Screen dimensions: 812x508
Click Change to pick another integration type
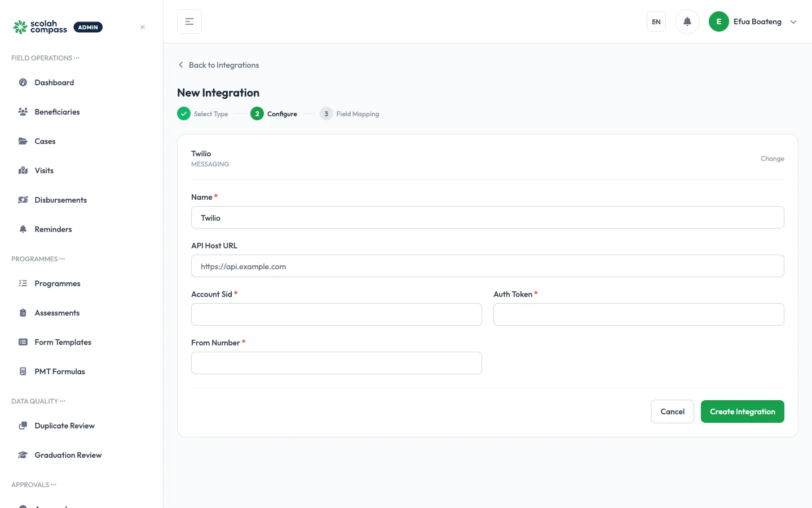point(772,159)
